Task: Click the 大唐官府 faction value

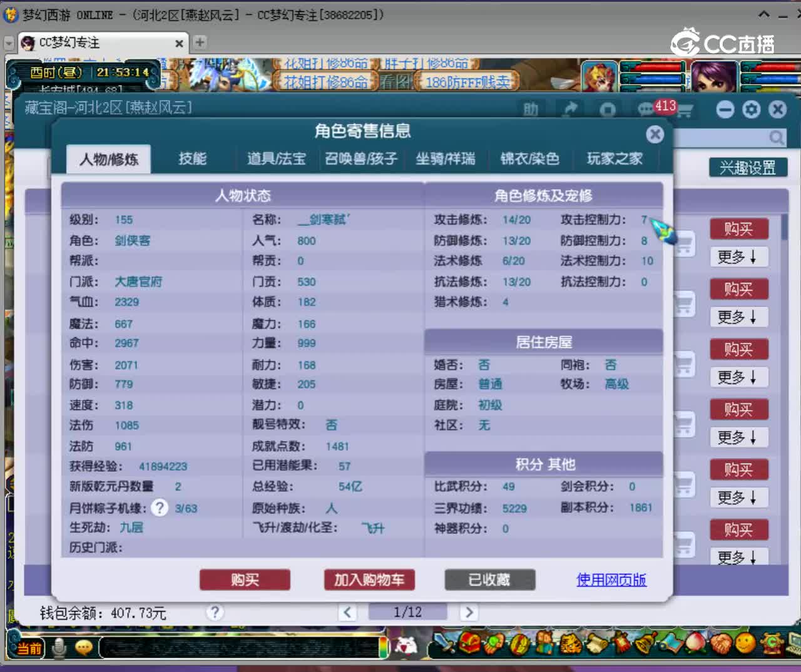Action: coord(138,282)
